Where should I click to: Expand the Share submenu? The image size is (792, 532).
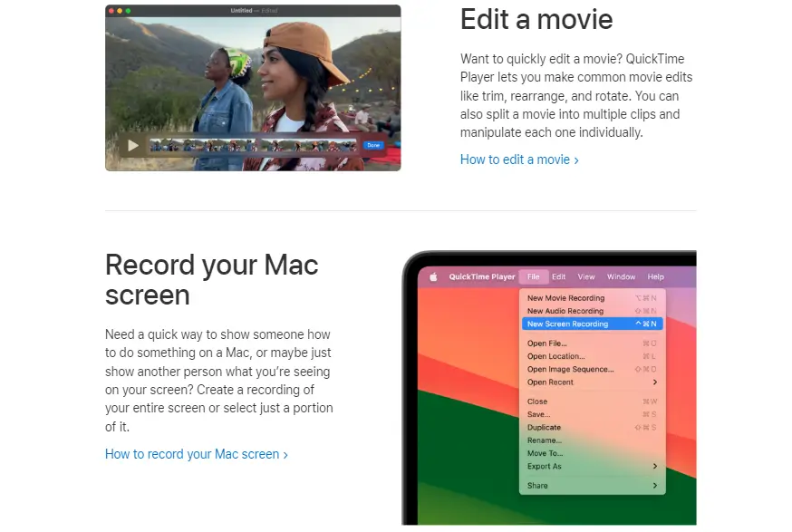pyautogui.click(x=539, y=486)
